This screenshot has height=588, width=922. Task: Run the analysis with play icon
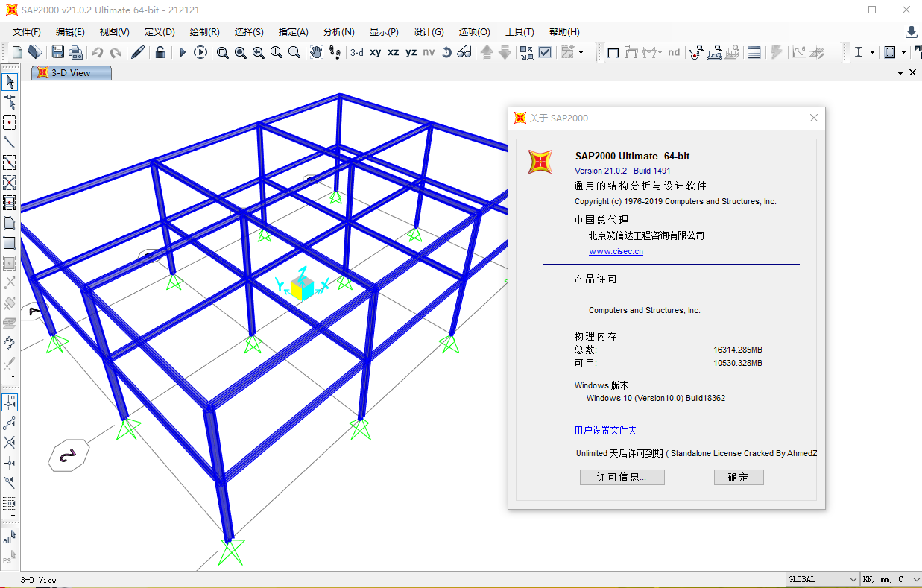pos(183,52)
